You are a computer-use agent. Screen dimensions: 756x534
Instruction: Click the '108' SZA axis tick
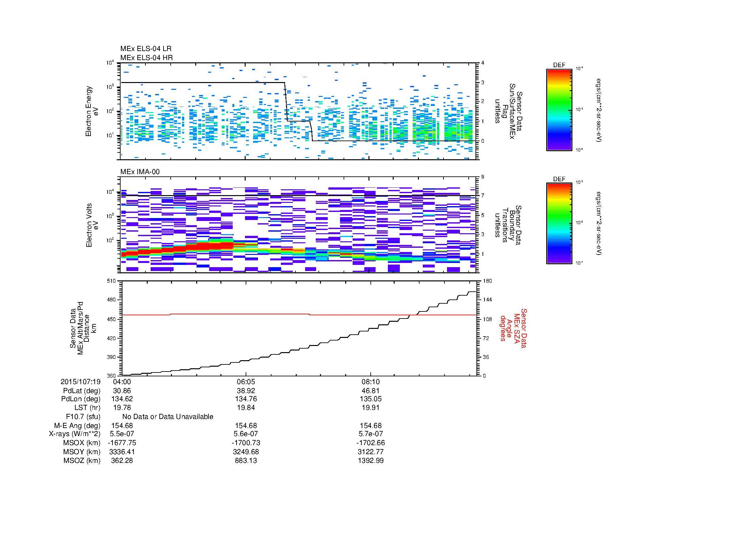click(x=487, y=319)
